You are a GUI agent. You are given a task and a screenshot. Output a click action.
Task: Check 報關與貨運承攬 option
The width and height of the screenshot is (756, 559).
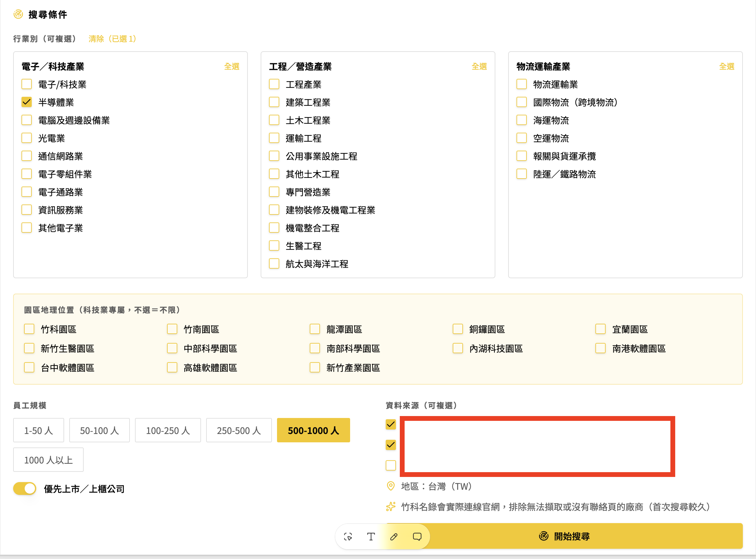point(522,156)
